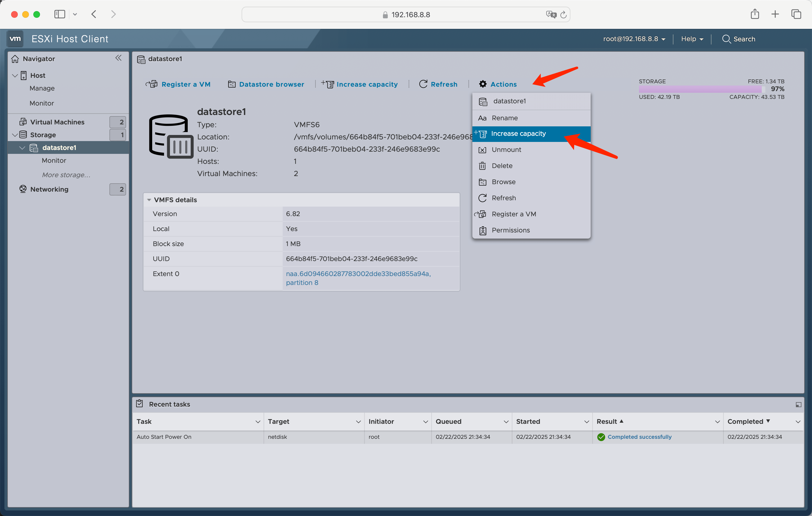Select Refresh in the Actions menu

[x=531, y=198]
